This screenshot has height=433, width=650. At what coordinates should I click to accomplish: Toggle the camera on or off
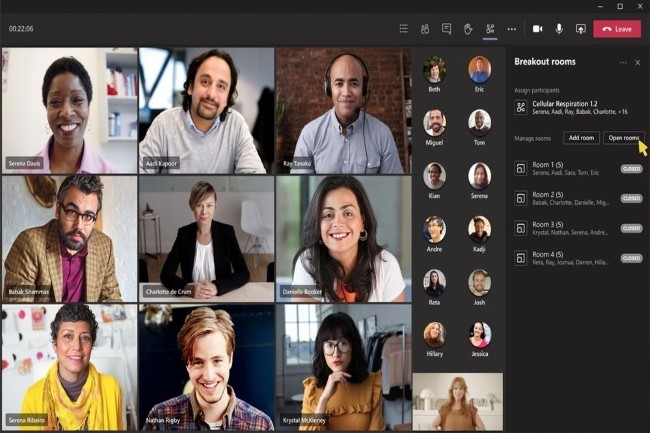coord(538,29)
